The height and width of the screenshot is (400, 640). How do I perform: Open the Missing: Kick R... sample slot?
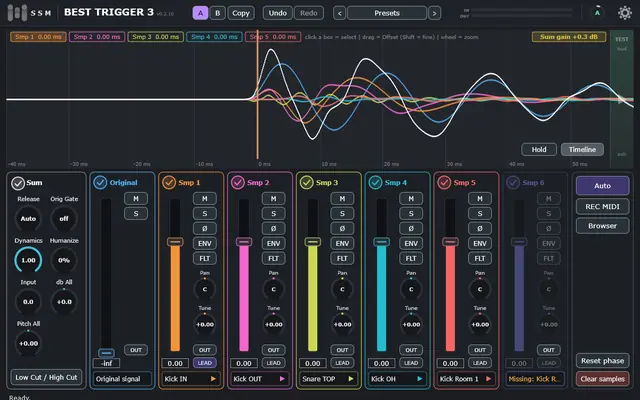[x=535, y=379]
